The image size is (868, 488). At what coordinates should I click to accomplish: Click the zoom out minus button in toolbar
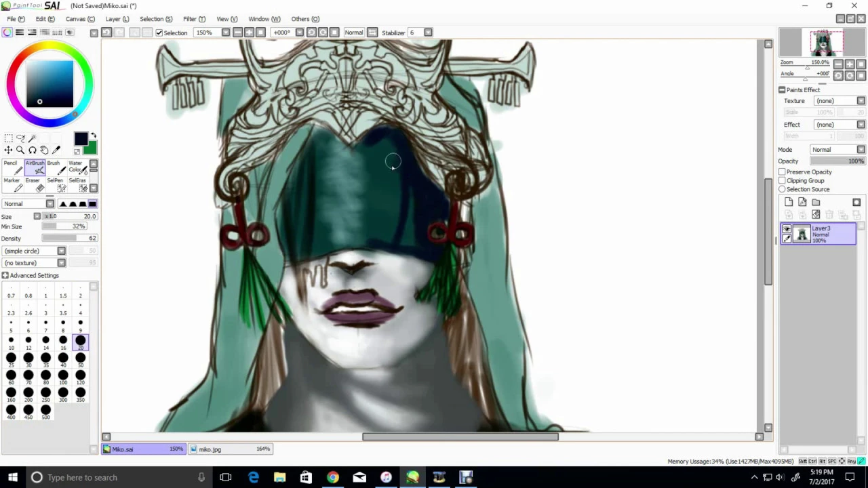pos(238,33)
